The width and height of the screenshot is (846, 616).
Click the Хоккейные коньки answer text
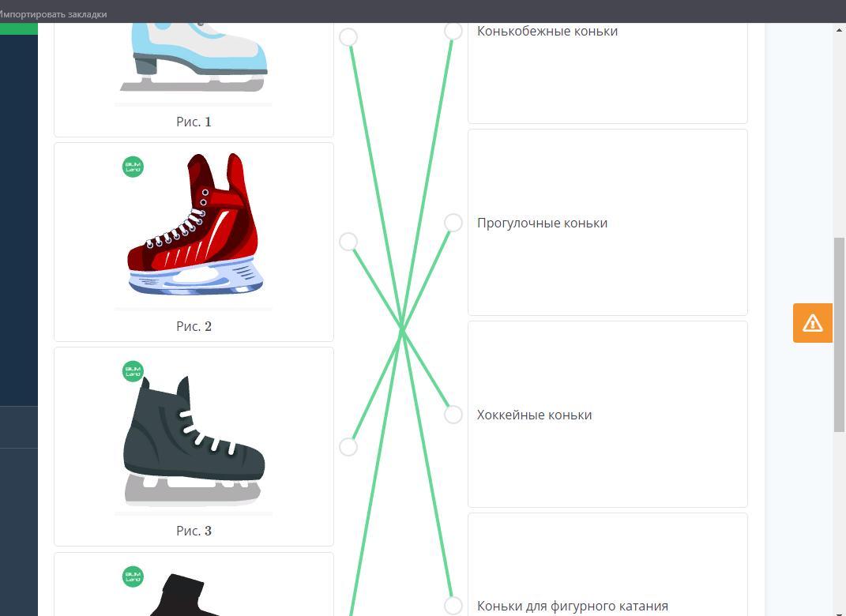click(x=534, y=415)
